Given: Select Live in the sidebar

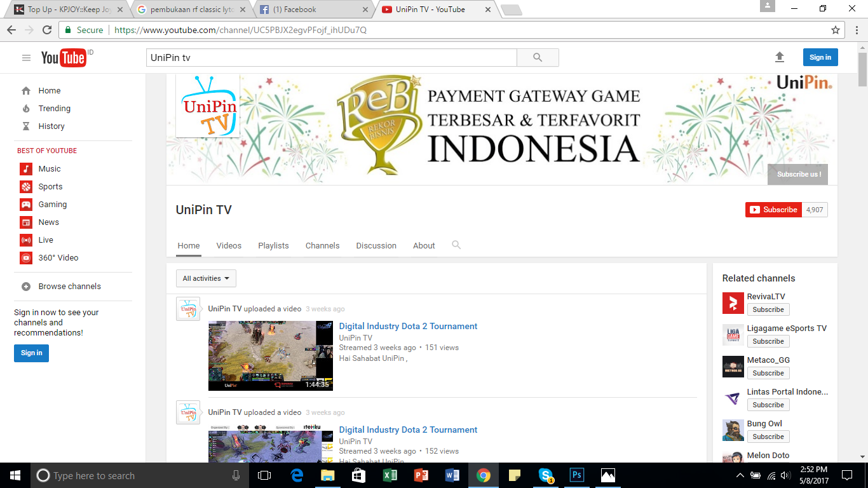Looking at the screenshot, I should point(46,240).
